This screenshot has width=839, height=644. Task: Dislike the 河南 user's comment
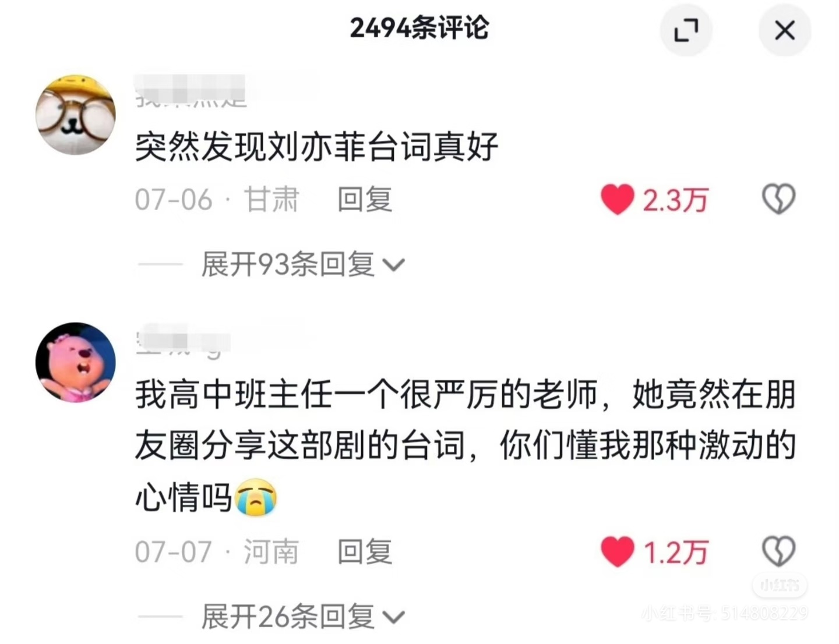tap(778, 551)
